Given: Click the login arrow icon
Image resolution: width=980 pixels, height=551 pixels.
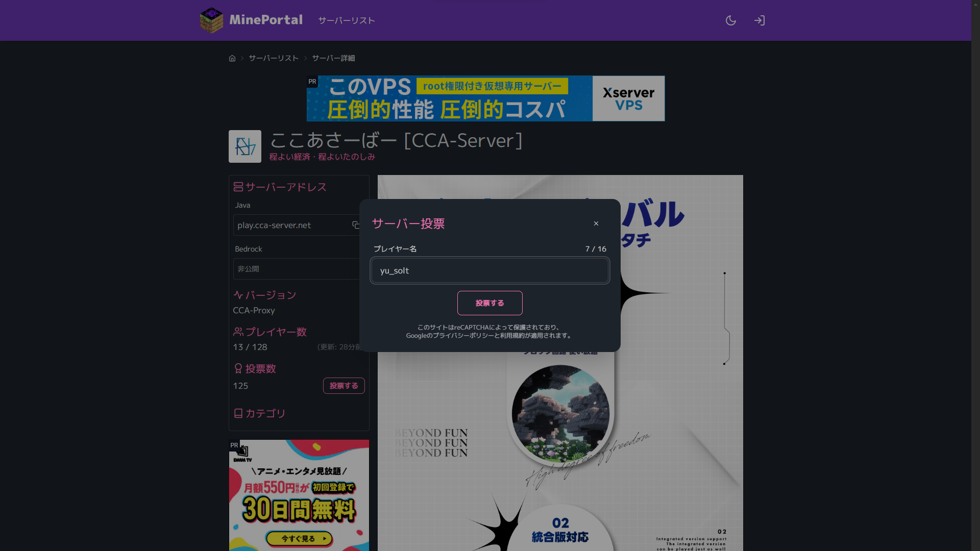Looking at the screenshot, I should tap(759, 20).
